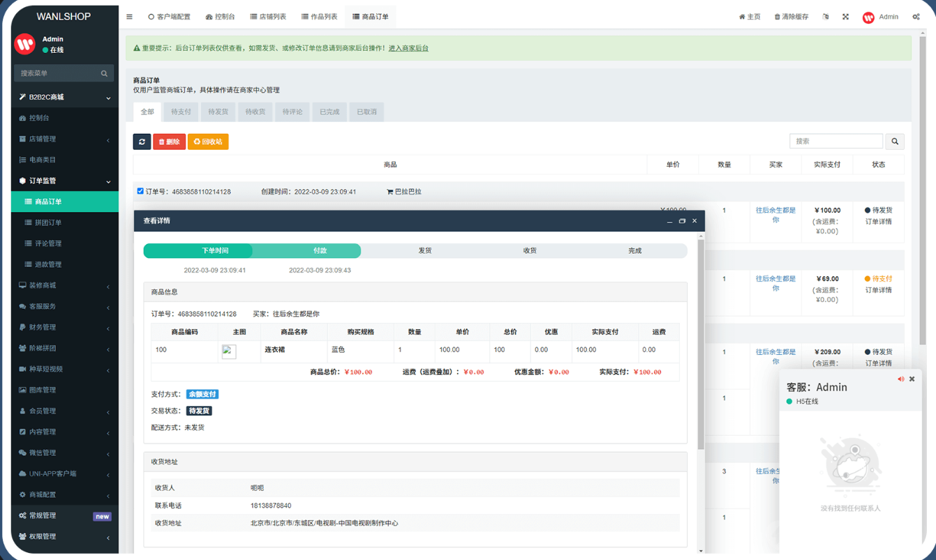The height and width of the screenshot is (560, 936).
Task: Click the WANLSHOP logo title
Action: pyautogui.click(x=64, y=16)
